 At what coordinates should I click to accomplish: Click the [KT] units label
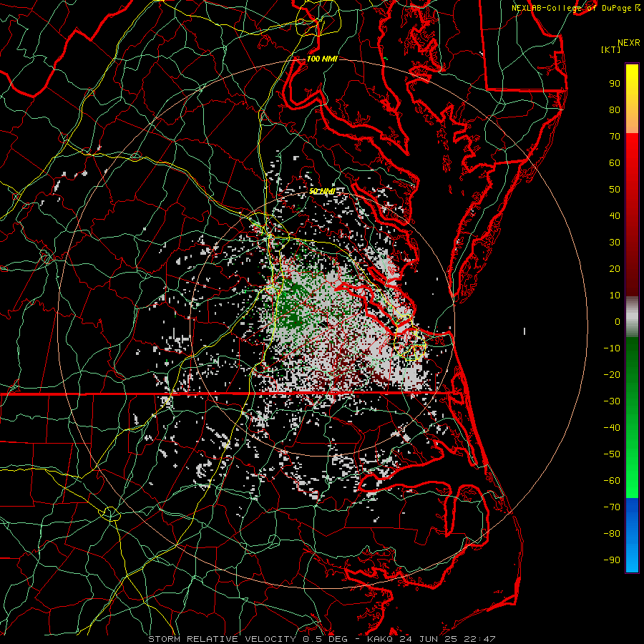[610, 49]
